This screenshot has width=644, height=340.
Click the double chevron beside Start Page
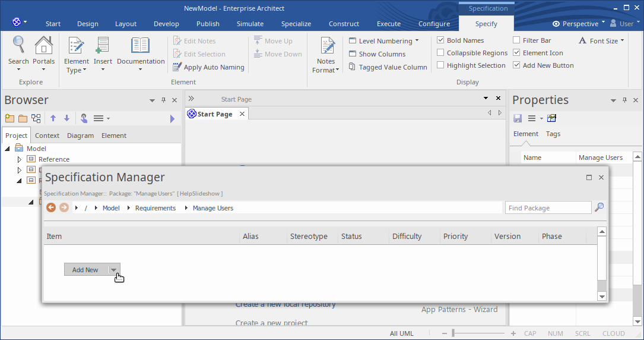191,99
